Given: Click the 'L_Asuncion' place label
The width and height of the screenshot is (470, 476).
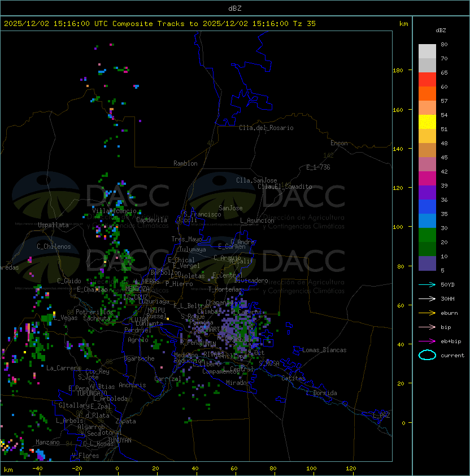Looking at the screenshot, I should (257, 220).
